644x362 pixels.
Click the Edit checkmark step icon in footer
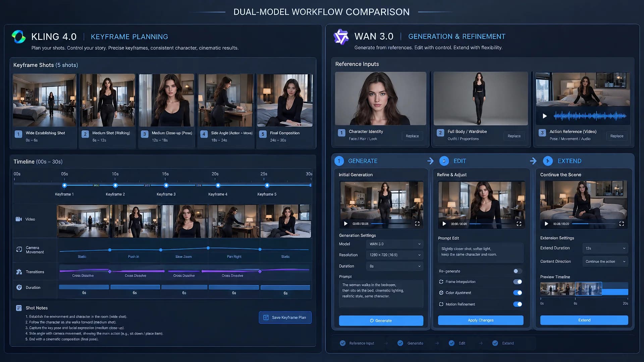point(451,343)
